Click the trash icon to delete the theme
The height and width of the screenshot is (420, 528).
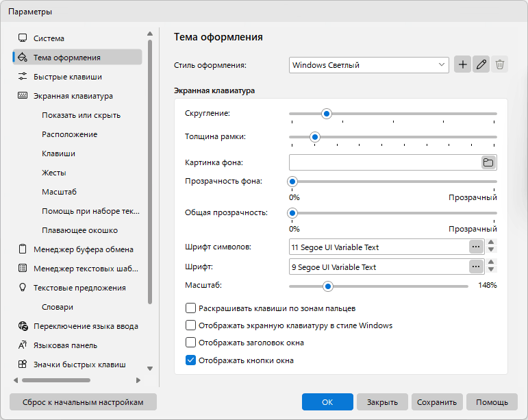click(499, 64)
